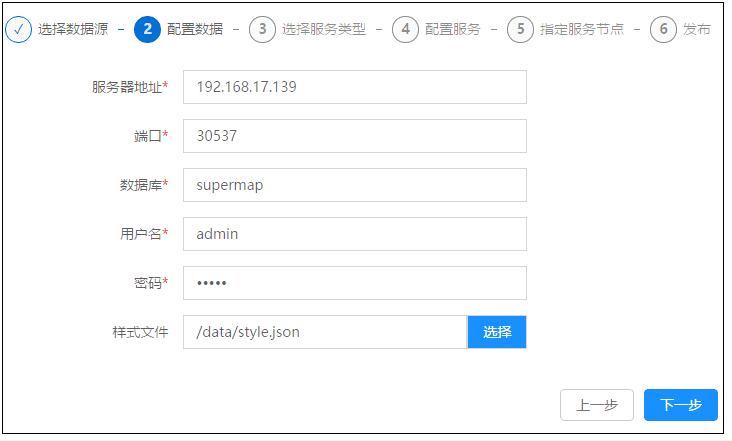Screen dimensions: 732x441
Task: Focus the 密码 password field
Action: [354, 283]
